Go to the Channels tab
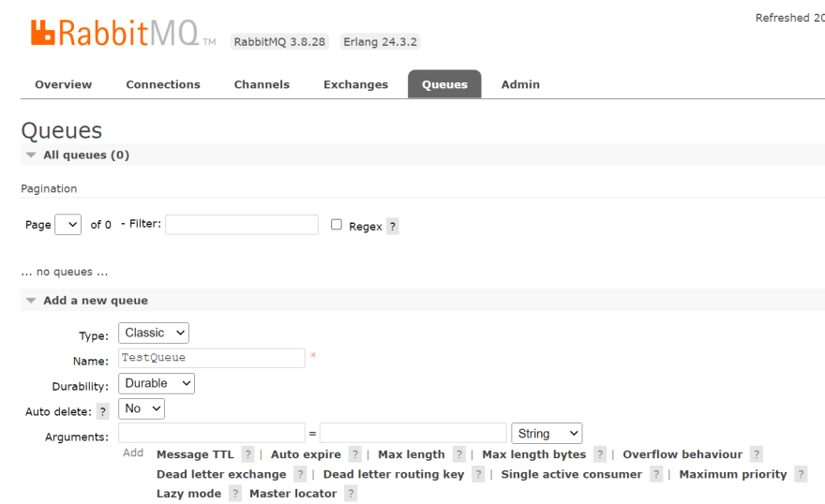The height and width of the screenshot is (504, 825). click(x=262, y=84)
